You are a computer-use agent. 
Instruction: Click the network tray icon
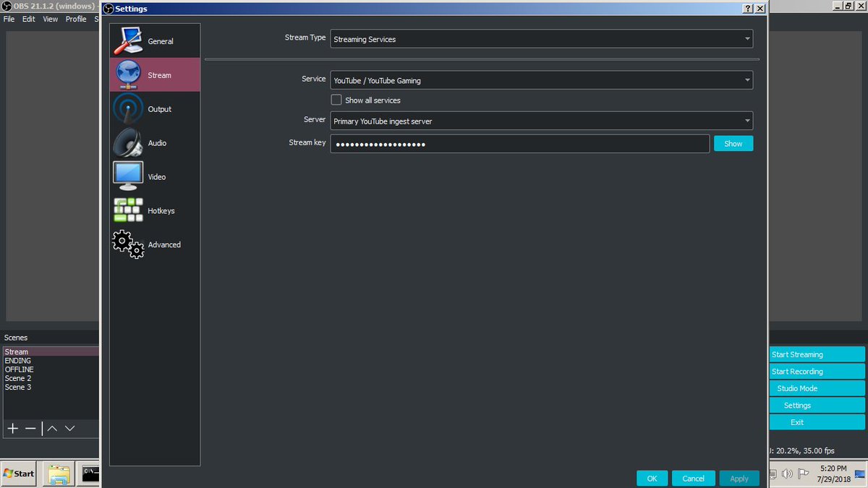tap(773, 474)
